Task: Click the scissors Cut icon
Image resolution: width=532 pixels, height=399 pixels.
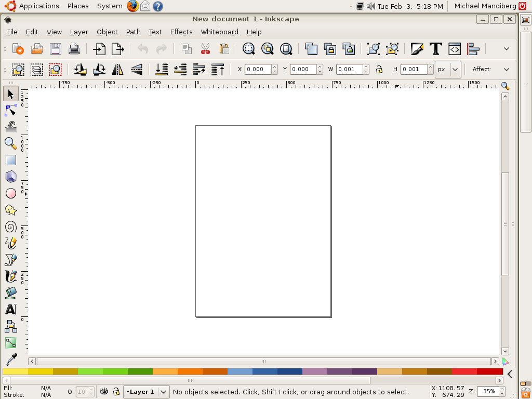Action: click(205, 49)
